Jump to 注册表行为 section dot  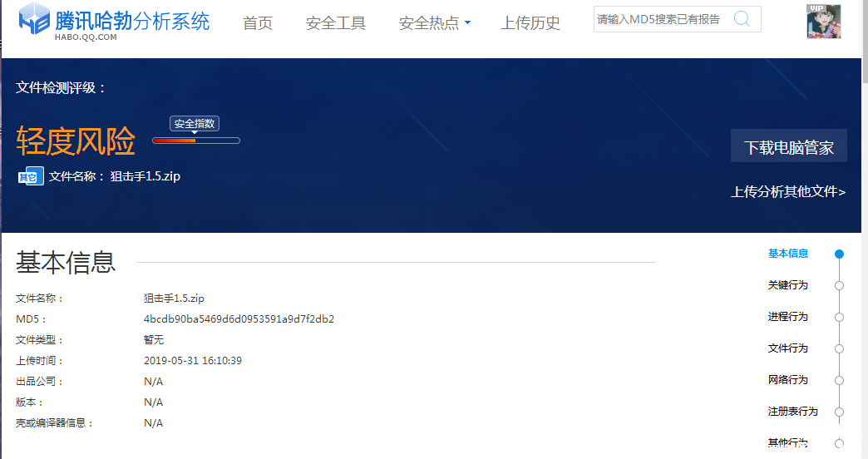pos(839,412)
